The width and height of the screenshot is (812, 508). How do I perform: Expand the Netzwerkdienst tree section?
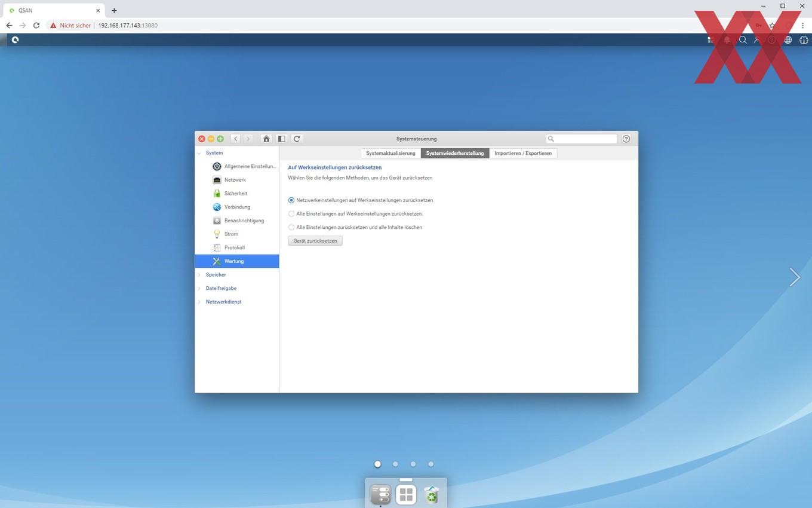click(199, 302)
